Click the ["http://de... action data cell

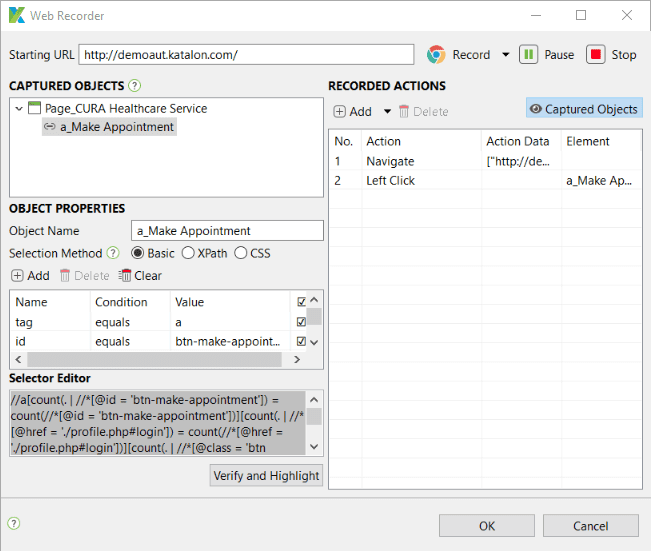click(x=521, y=161)
